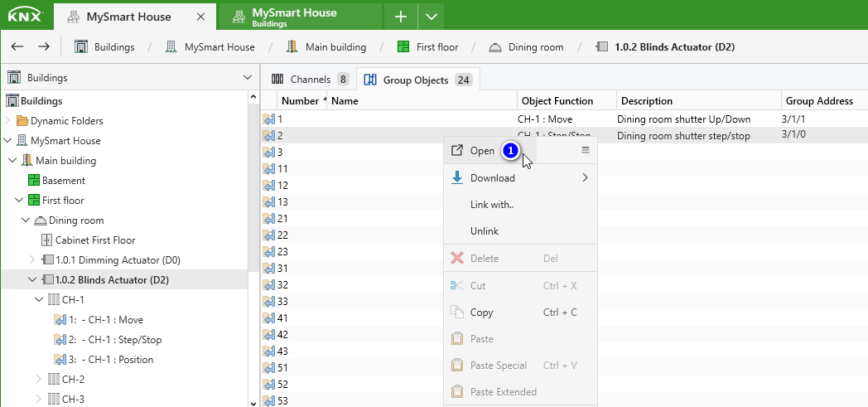
Task: Select the Dining room tree node
Action: click(70, 220)
